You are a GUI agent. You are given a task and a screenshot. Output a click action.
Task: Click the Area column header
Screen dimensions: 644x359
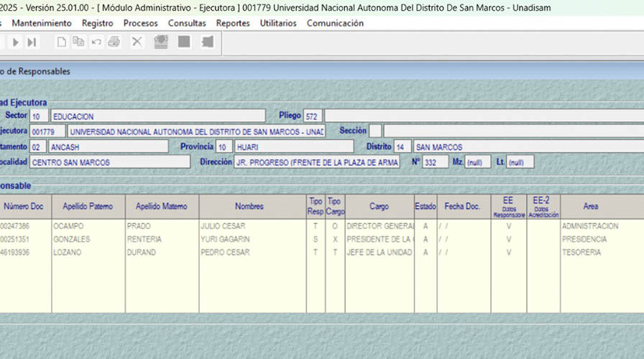tap(602, 207)
